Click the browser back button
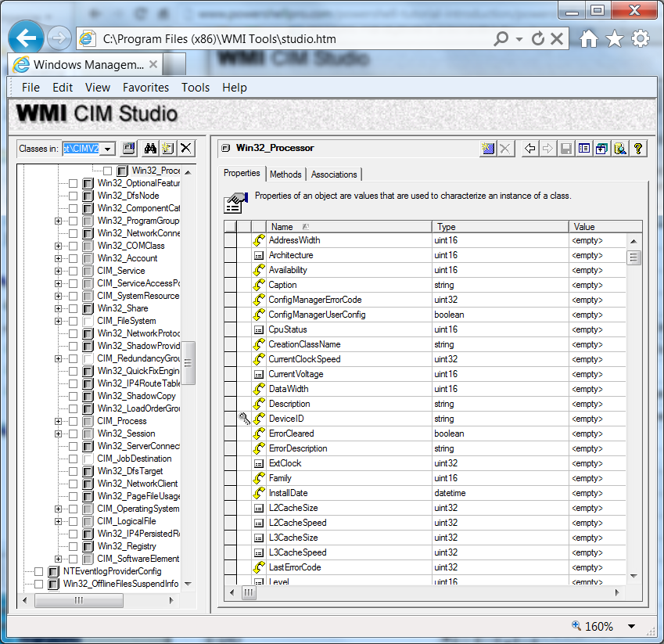This screenshot has height=644, width=664. click(x=27, y=38)
